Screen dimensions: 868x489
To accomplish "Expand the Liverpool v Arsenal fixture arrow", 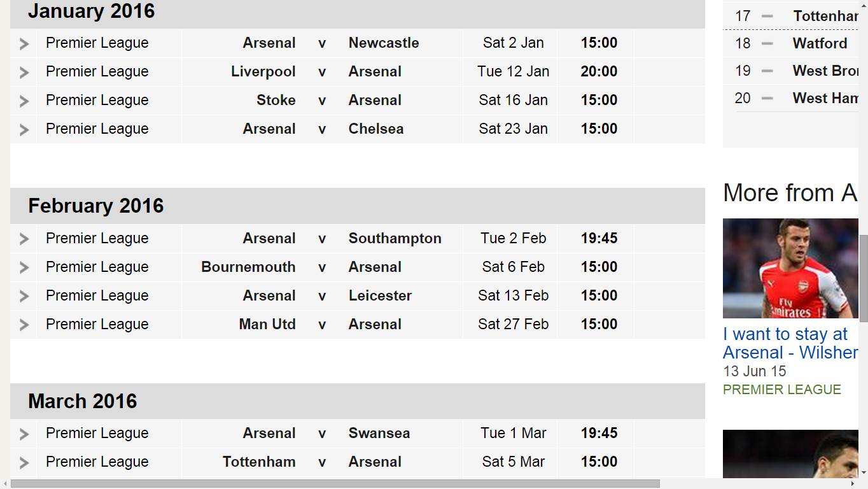I will 24,73.
